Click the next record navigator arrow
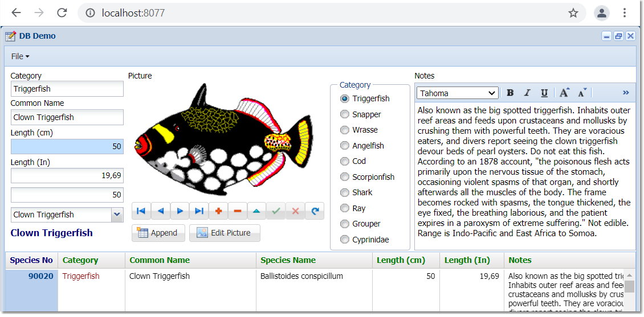The height and width of the screenshot is (317, 644). 180,211
